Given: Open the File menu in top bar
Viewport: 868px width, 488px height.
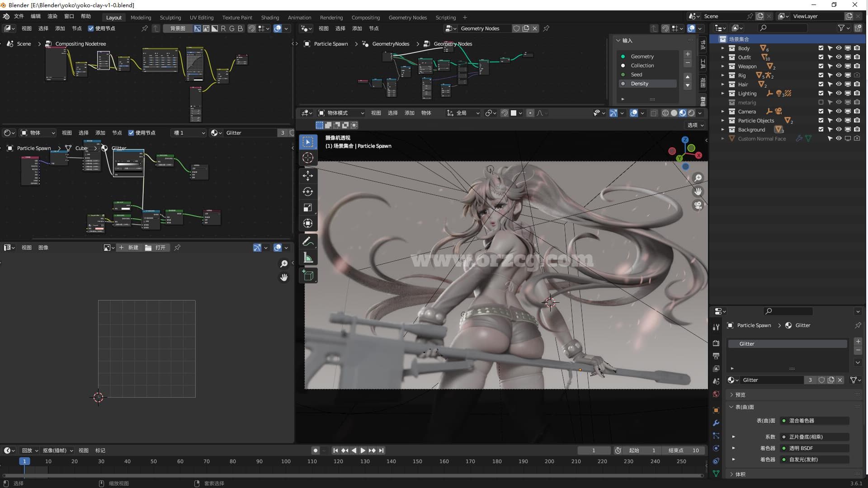Looking at the screenshot, I should click(19, 16).
